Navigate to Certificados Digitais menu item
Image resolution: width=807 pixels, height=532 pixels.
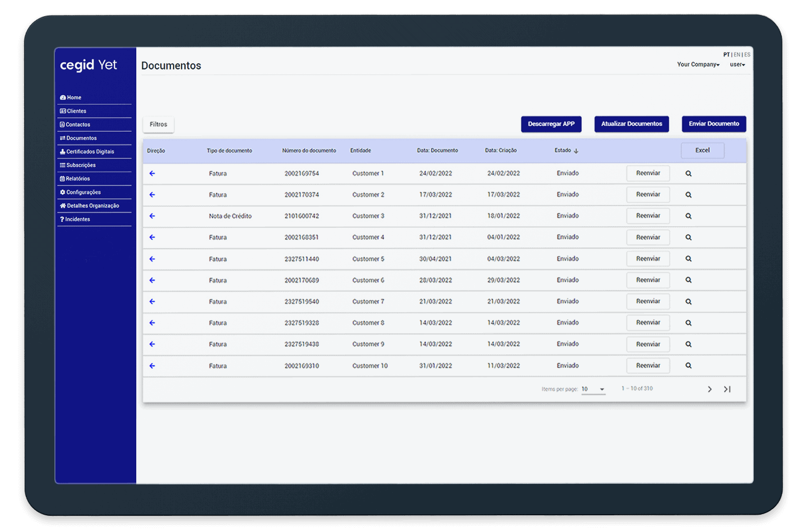[x=90, y=152]
